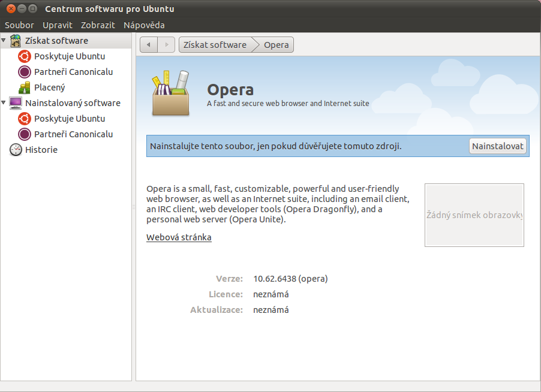
Task: Maximize the Centrum softwaru window
Action: [32, 8]
